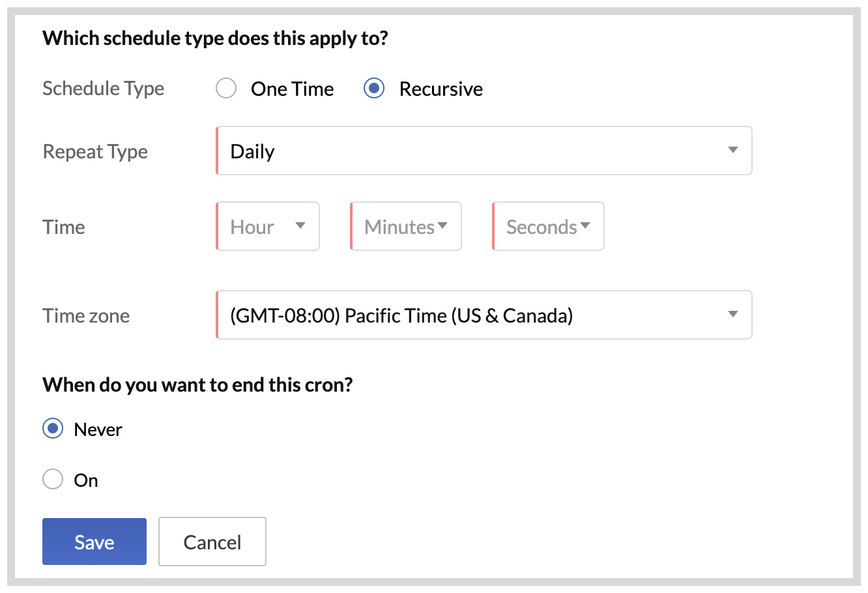Save the schedule settings

click(x=94, y=542)
